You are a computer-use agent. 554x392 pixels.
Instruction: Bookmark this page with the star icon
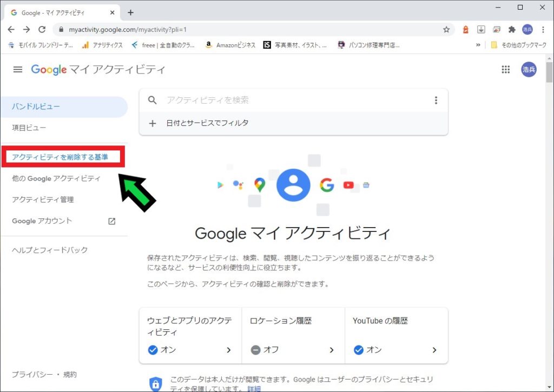pos(446,30)
